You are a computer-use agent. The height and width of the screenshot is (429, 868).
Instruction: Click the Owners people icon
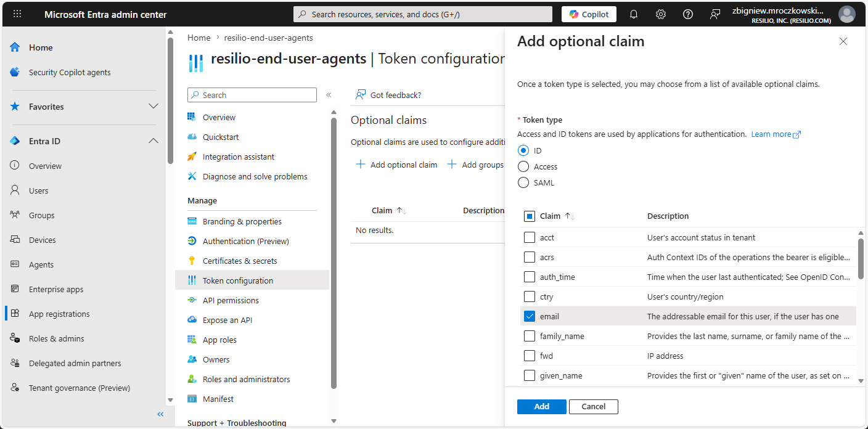(192, 359)
